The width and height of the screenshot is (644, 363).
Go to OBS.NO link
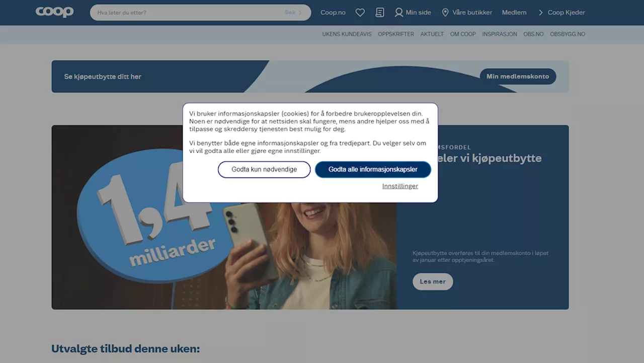pos(533,34)
